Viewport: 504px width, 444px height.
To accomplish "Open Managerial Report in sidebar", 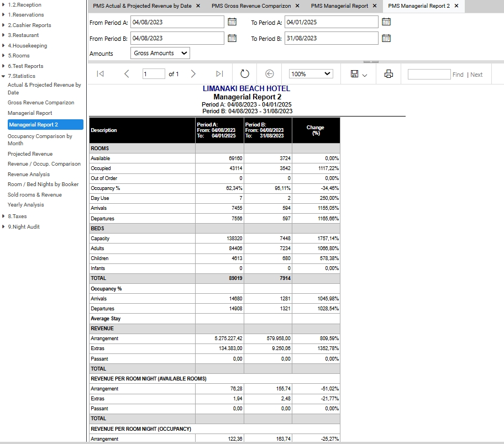I will pos(30,113).
